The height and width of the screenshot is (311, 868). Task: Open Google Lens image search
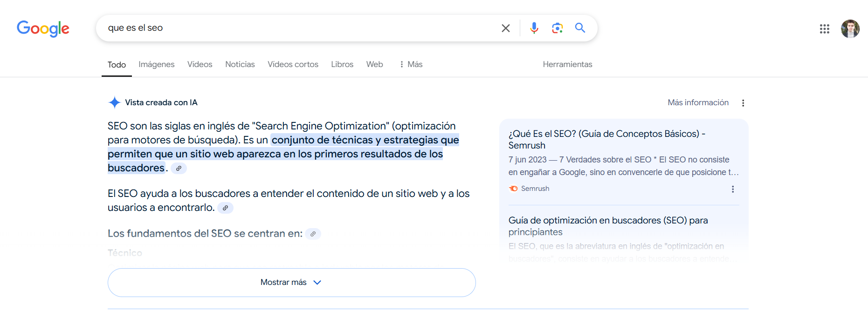coord(557,28)
